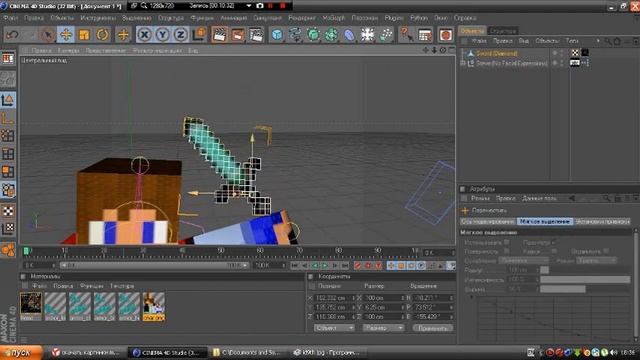
Task: Jump to the start of the animation
Action: click(x=295, y=266)
